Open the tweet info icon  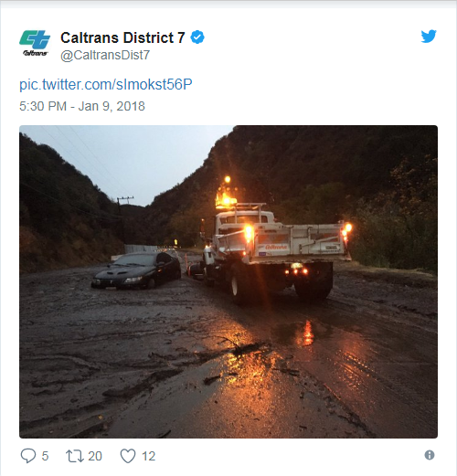point(430,455)
